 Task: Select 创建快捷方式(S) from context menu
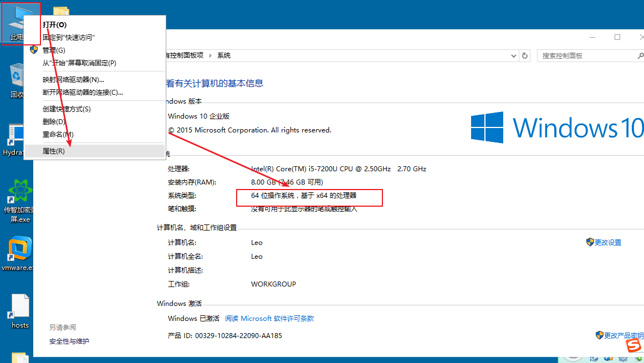pyautogui.click(x=67, y=109)
